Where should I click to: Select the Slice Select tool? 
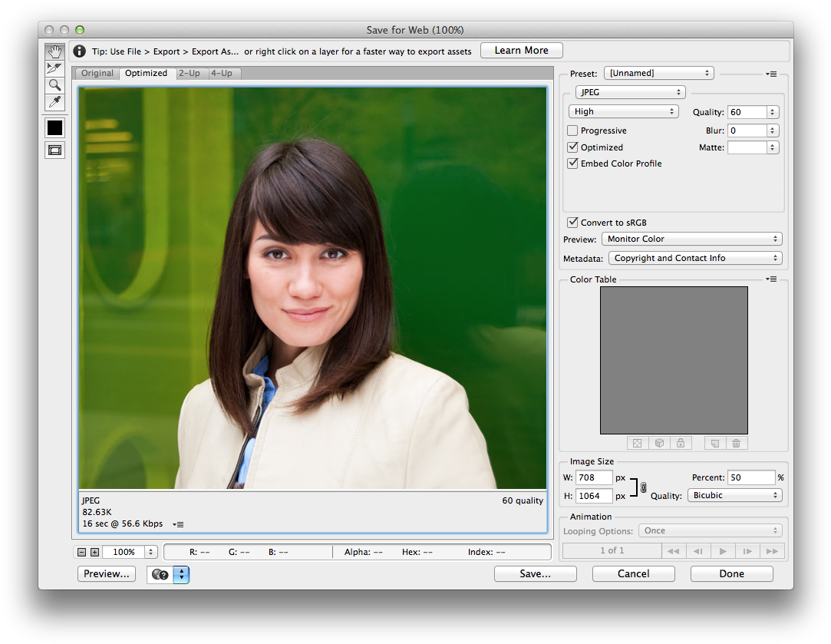pos(54,69)
